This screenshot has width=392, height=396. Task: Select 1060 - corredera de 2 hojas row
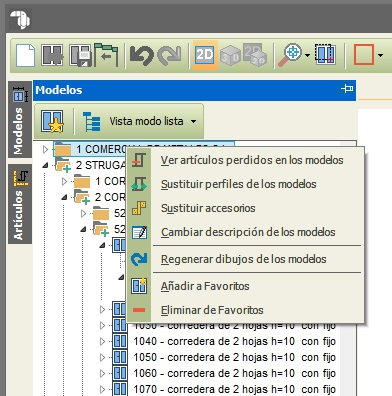pyautogui.click(x=234, y=373)
